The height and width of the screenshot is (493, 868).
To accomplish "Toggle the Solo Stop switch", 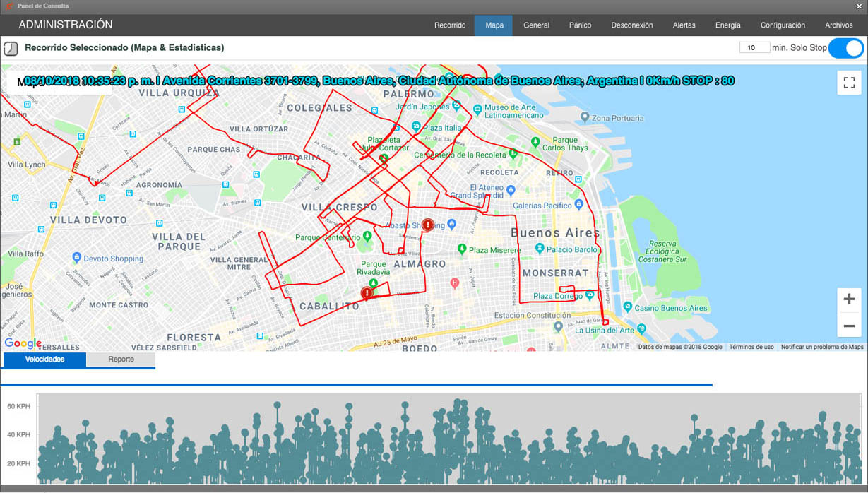I will (845, 48).
